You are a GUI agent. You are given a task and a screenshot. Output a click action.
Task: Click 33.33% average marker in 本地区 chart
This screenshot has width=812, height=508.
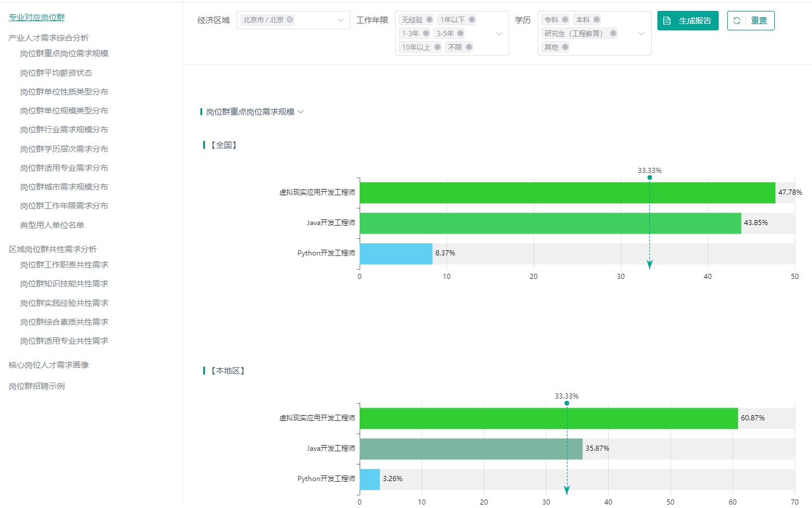pyautogui.click(x=567, y=403)
